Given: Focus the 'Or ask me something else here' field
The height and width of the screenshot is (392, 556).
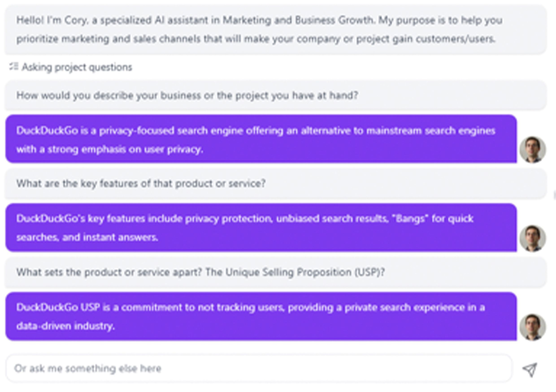Looking at the screenshot, I should tap(259, 369).
